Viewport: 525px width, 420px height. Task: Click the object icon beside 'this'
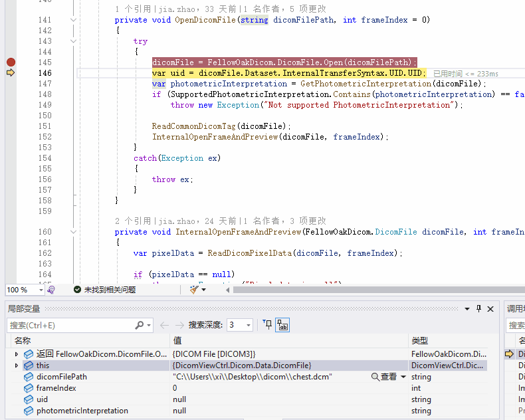(x=29, y=366)
